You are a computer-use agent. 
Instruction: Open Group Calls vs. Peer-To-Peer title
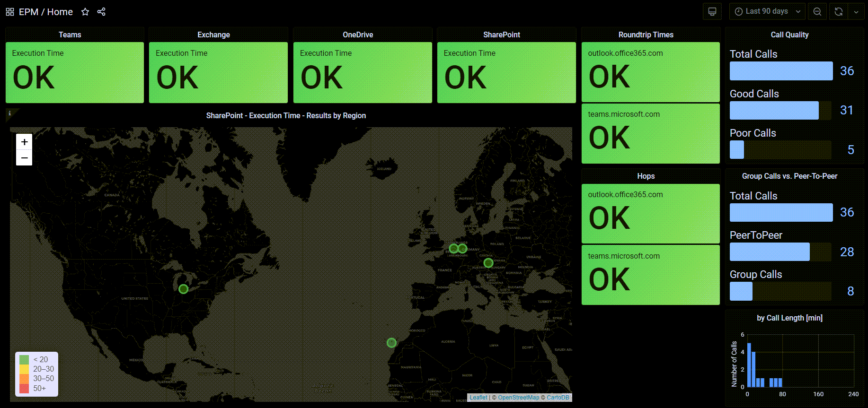pyautogui.click(x=790, y=176)
